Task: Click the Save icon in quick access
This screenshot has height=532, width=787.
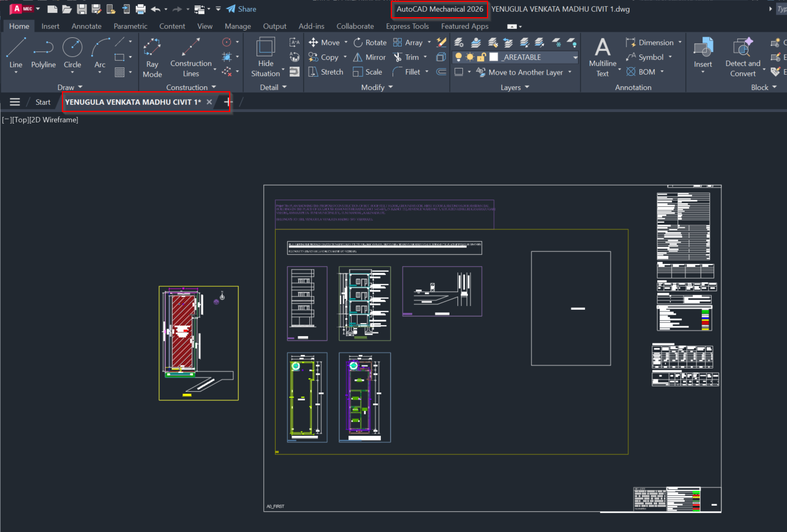Action: pos(81,9)
